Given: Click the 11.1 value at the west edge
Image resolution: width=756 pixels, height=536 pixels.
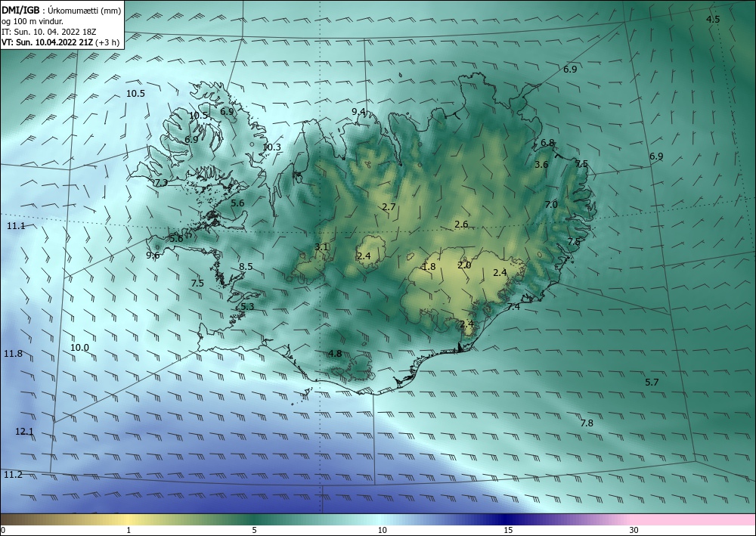Looking at the screenshot, I should 16,225.
